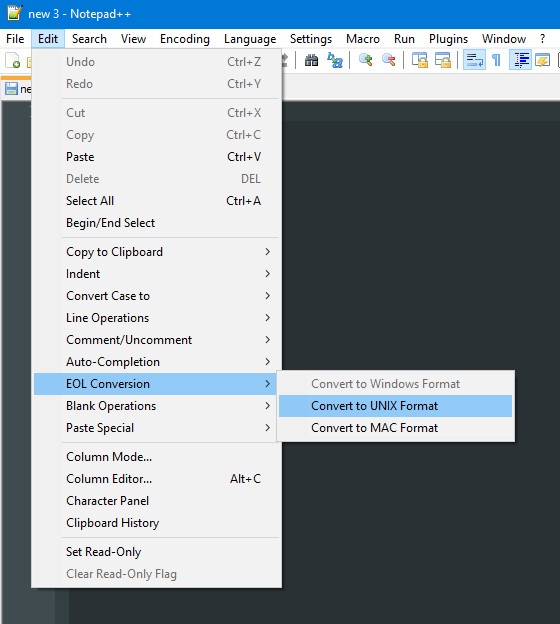
Task: Open the Plugins menu
Action: click(x=448, y=39)
